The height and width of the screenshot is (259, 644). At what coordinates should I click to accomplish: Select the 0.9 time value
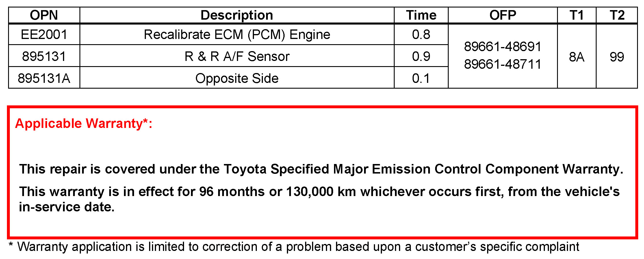(x=421, y=56)
